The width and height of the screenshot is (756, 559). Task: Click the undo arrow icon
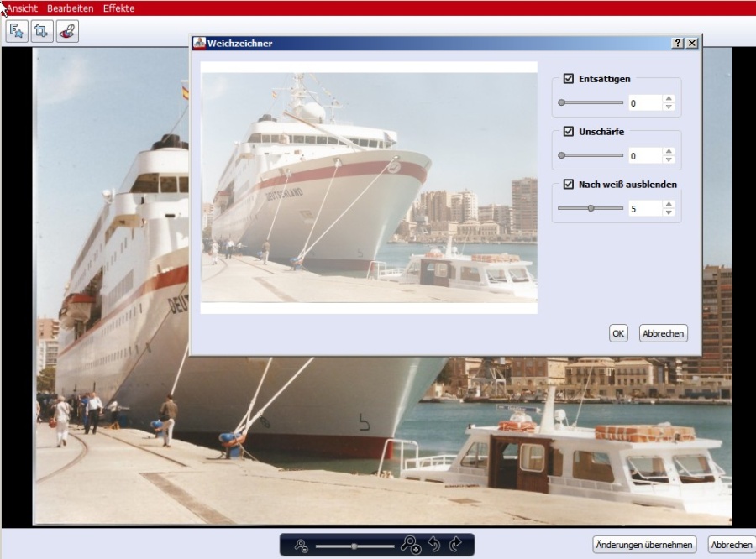tap(434, 545)
